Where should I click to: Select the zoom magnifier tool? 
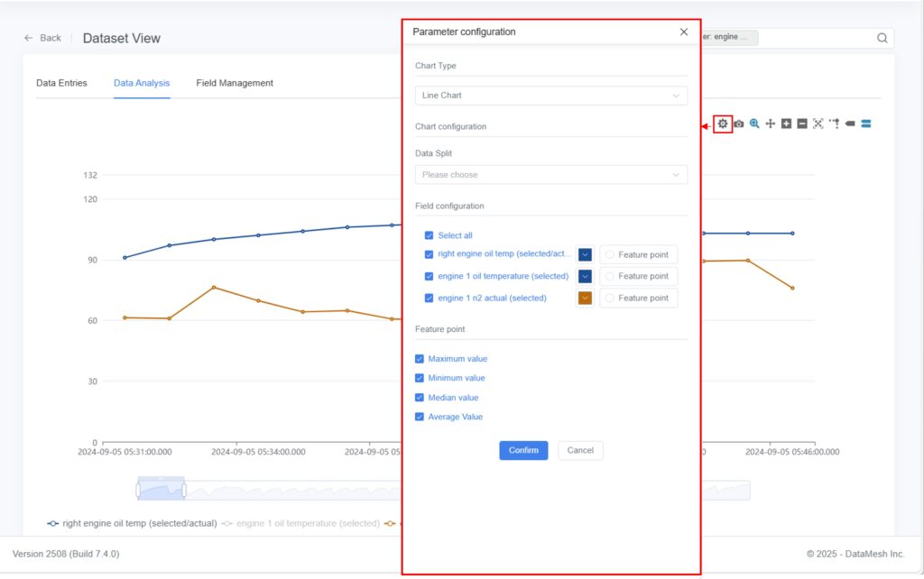(x=754, y=124)
